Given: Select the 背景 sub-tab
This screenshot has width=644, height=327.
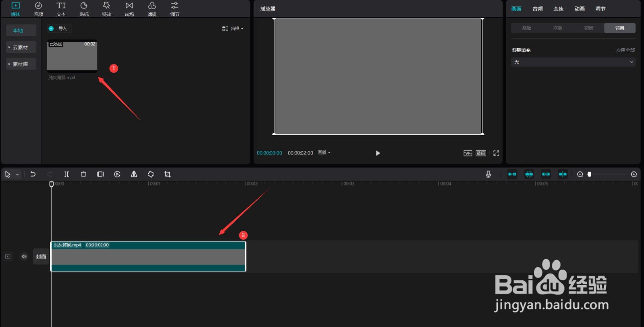Looking at the screenshot, I should [620, 28].
